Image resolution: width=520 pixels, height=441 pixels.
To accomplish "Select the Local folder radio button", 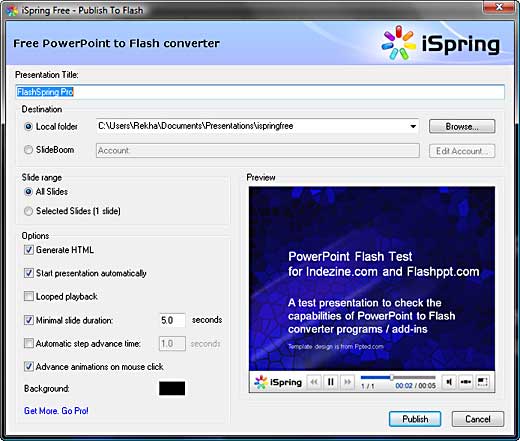I will tap(28, 127).
